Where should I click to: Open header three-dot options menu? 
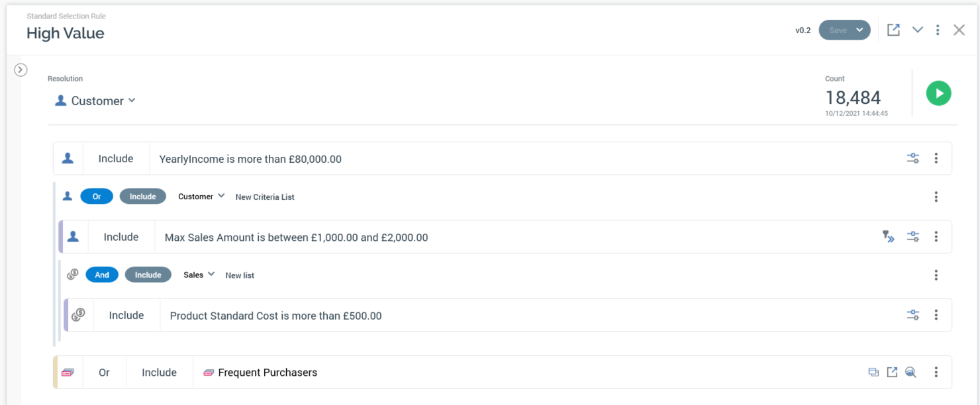click(x=938, y=30)
